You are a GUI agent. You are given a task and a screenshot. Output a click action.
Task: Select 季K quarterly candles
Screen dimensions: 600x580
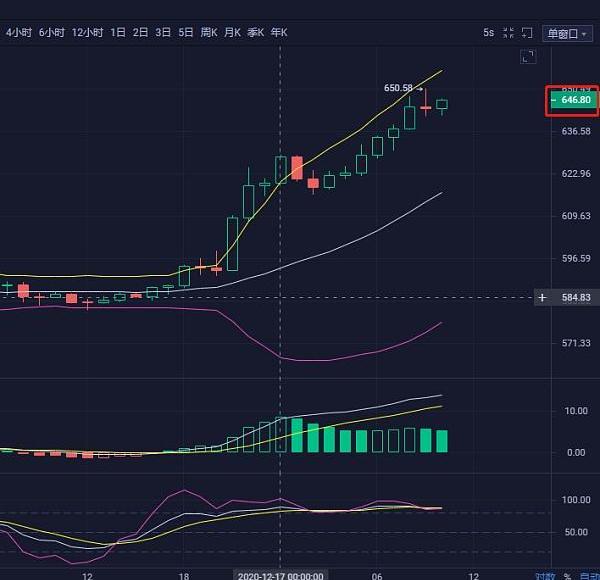[254, 33]
